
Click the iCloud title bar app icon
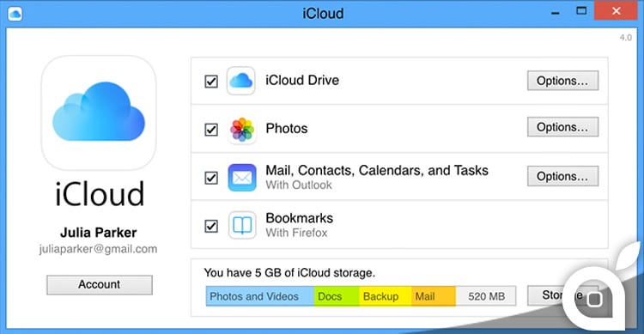[x=15, y=14]
